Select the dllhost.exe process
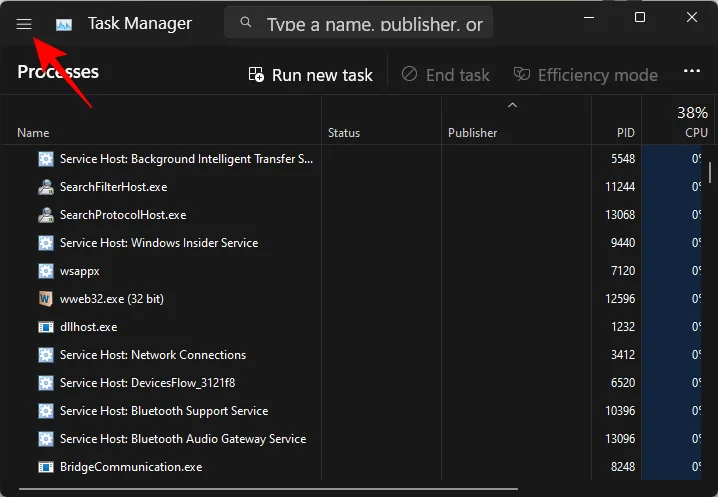This screenshot has height=497, width=718. 351,327
